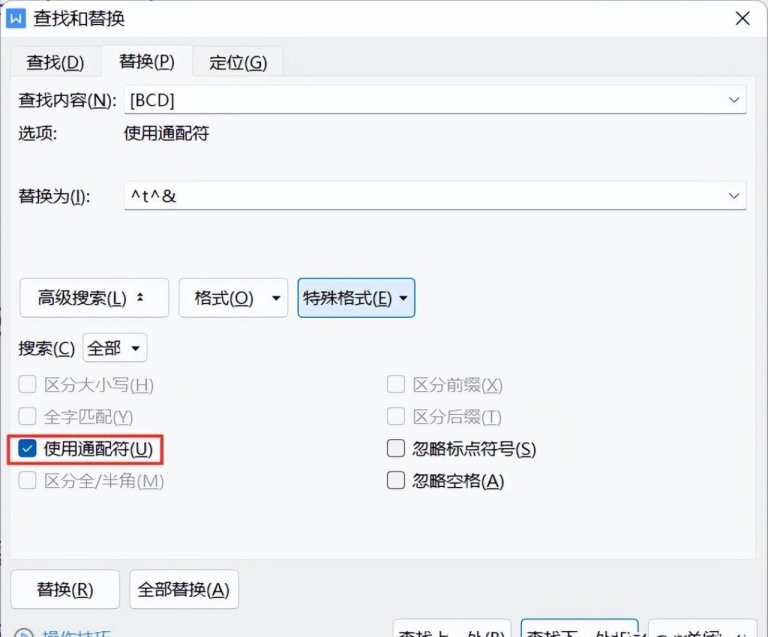Image resolution: width=768 pixels, height=637 pixels.
Task: Collapse options with 高级搜索 arrow icon
Action: [x=140, y=297]
